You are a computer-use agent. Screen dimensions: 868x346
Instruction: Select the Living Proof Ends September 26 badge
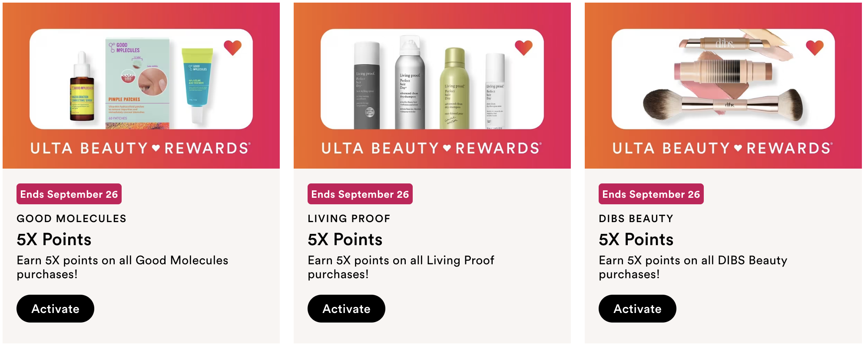pyautogui.click(x=360, y=194)
